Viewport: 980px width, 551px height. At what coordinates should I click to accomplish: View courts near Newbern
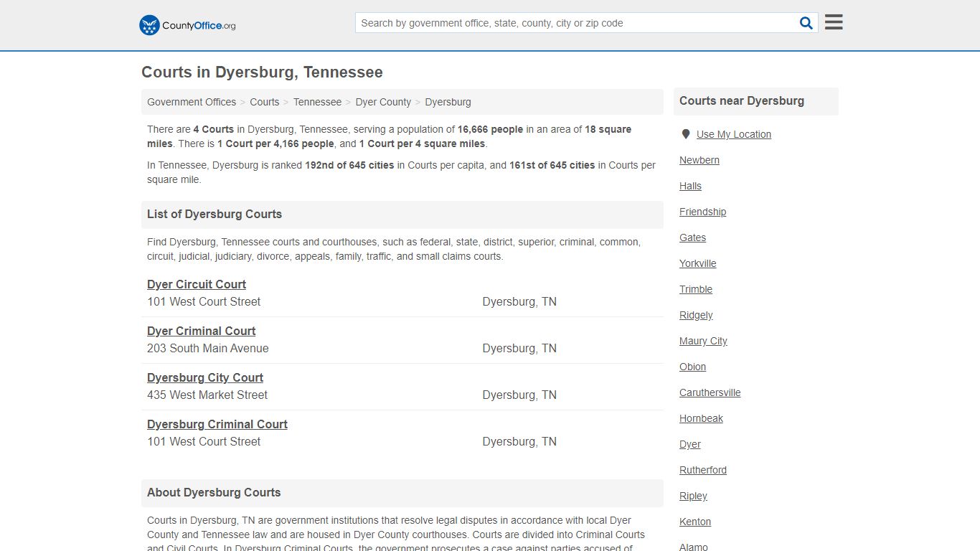point(699,160)
